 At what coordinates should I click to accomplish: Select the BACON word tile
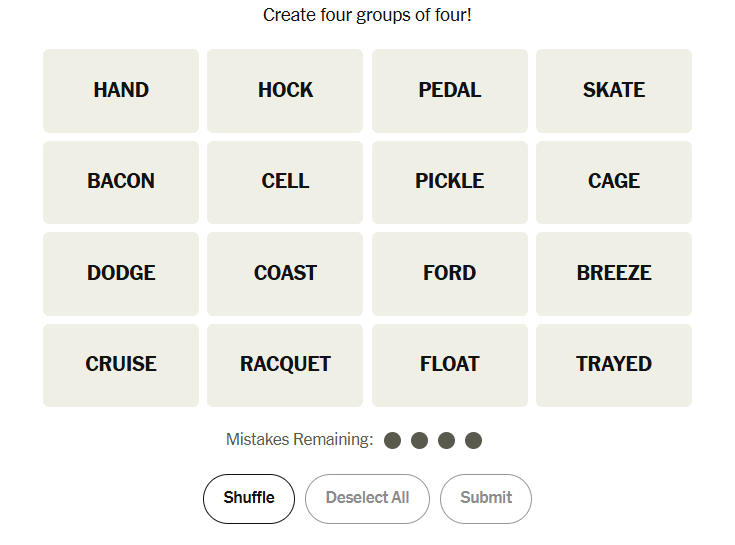tap(121, 182)
